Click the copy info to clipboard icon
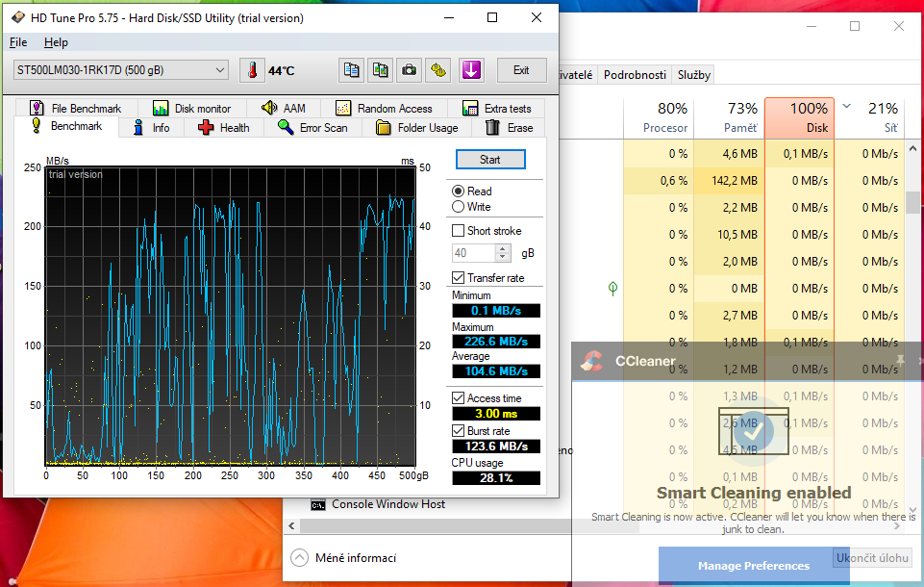The height and width of the screenshot is (587, 924). point(351,70)
